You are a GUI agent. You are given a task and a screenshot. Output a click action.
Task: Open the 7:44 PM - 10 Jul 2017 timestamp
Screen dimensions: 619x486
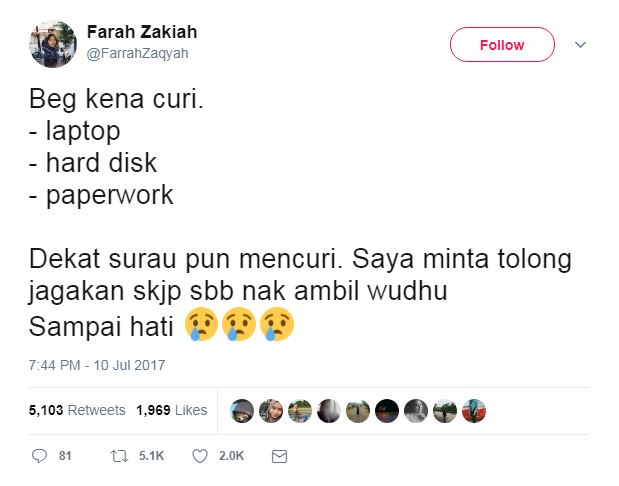coord(97,365)
